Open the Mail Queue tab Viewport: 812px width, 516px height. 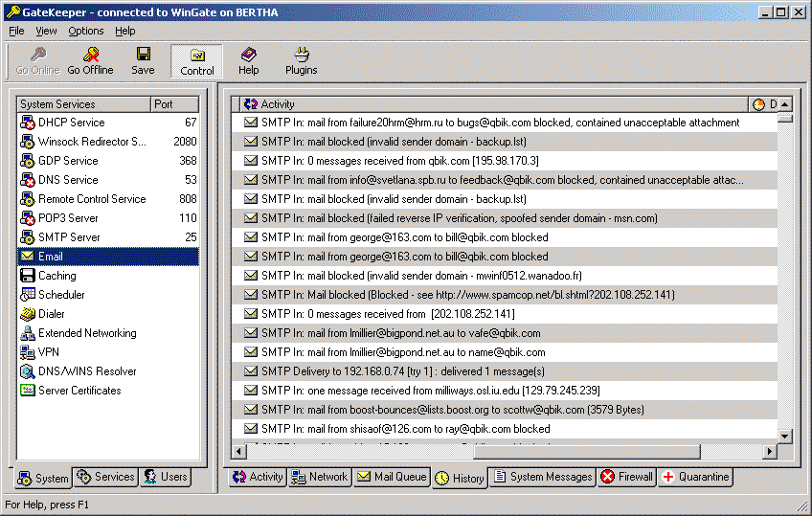pyautogui.click(x=392, y=477)
